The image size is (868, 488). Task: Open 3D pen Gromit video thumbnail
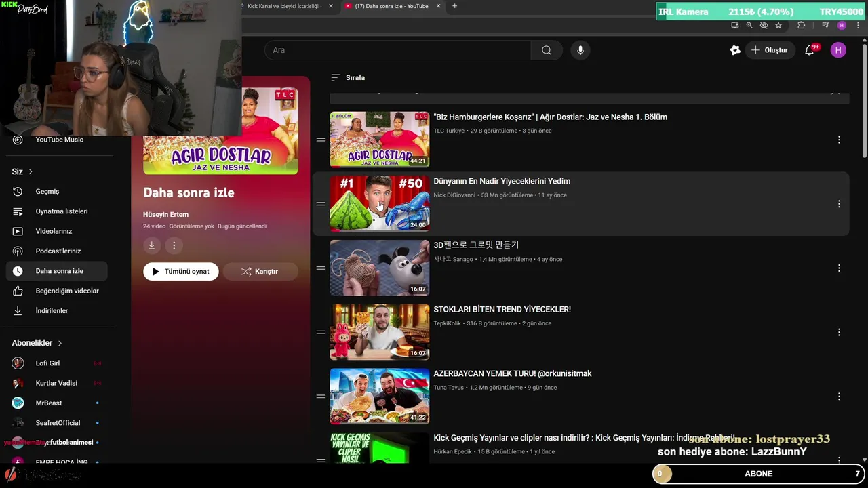pos(380,268)
